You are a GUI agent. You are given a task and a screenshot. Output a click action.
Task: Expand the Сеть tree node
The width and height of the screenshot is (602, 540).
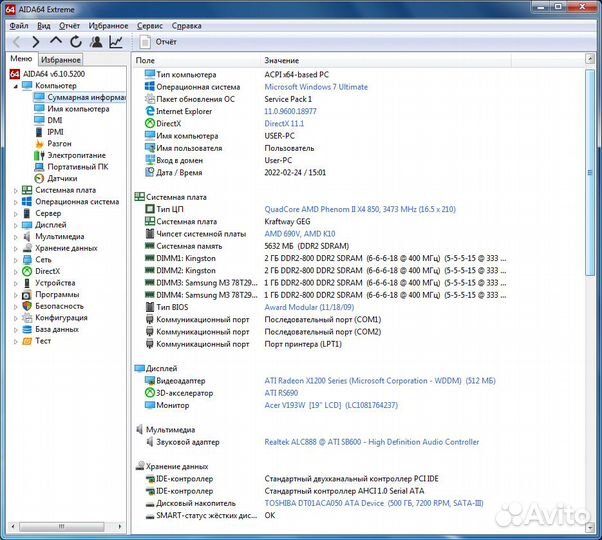16,260
